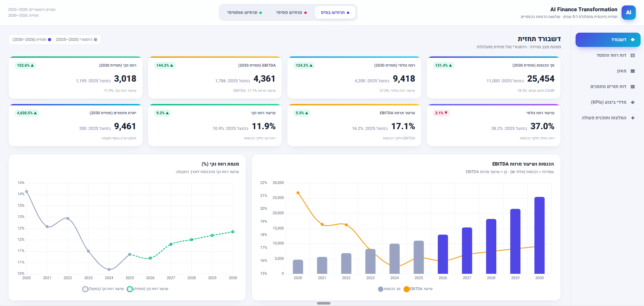644x306 pixels.
Task: Click the AI logo icon in the header
Action: (628, 13)
